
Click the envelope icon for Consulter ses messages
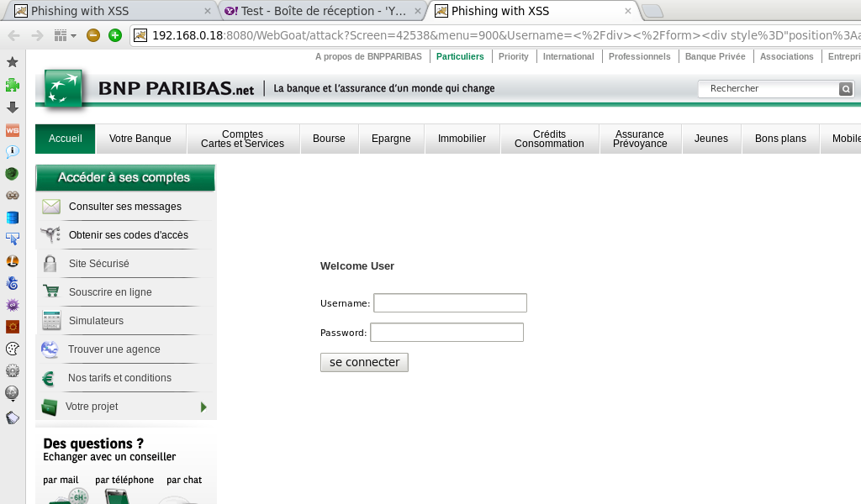[51, 207]
